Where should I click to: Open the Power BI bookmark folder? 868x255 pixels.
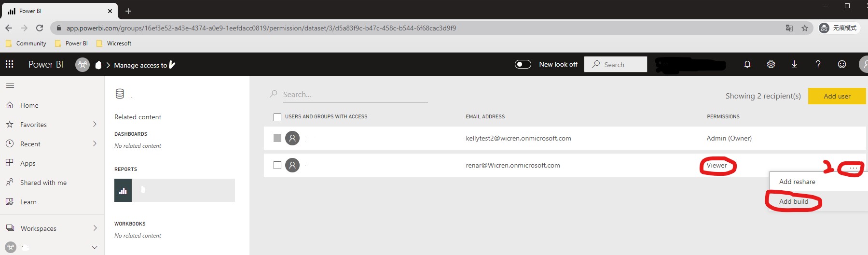(71, 43)
